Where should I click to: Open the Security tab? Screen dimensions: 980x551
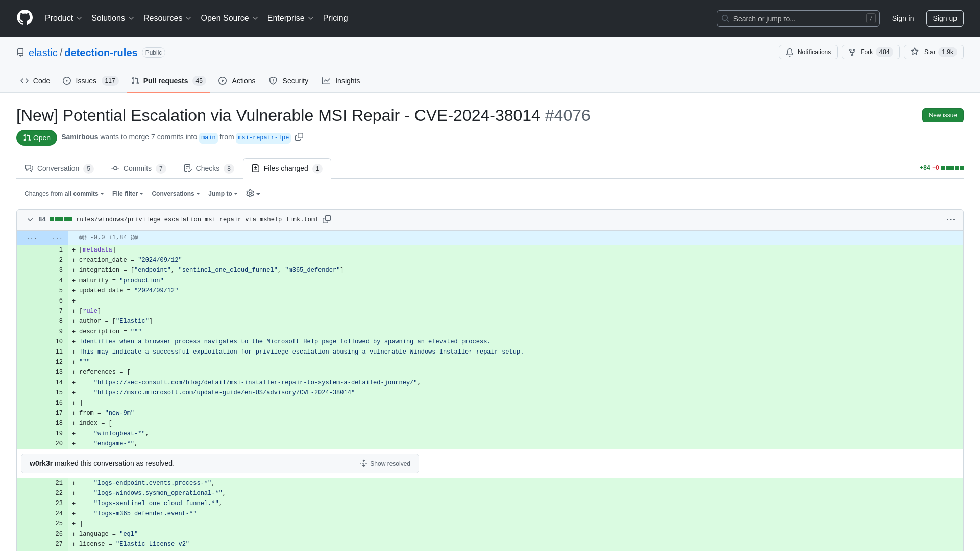289,81
